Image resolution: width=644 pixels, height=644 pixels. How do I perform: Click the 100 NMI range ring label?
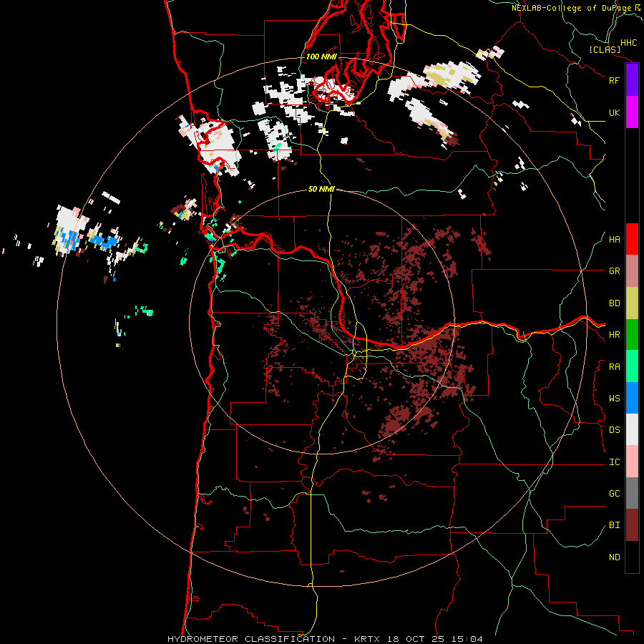pos(321,57)
